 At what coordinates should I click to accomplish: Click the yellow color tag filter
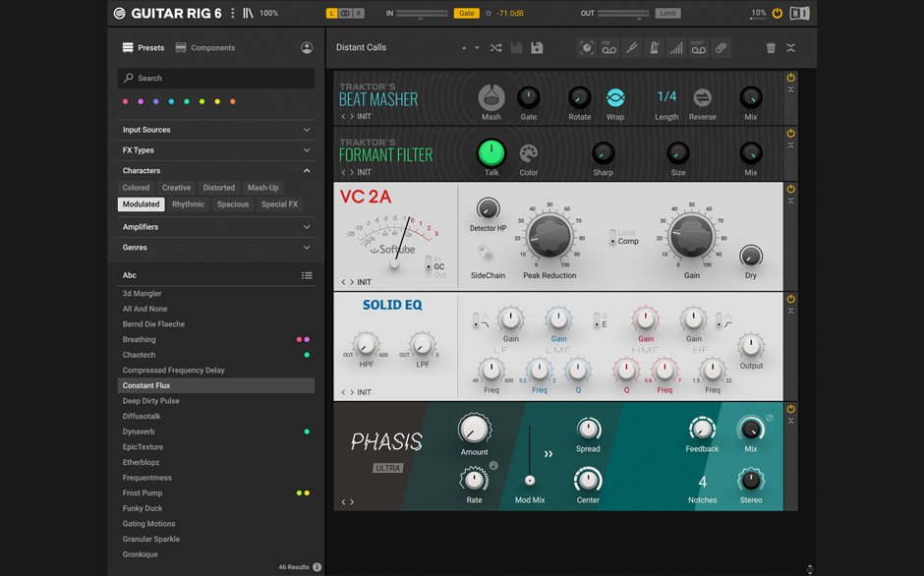click(x=217, y=102)
